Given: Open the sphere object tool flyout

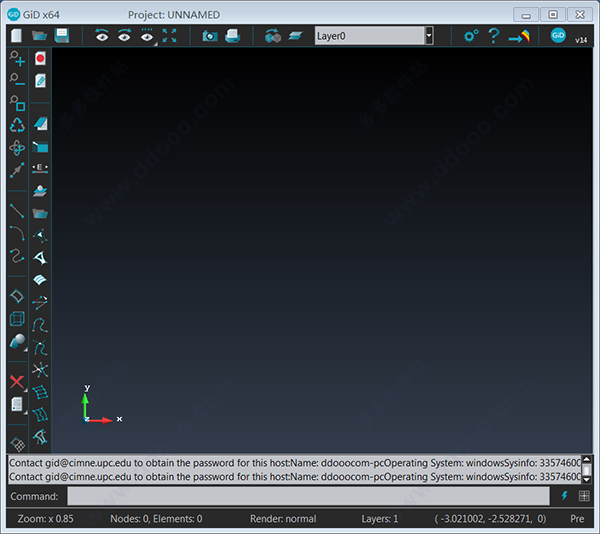Looking at the screenshot, I should (17, 341).
